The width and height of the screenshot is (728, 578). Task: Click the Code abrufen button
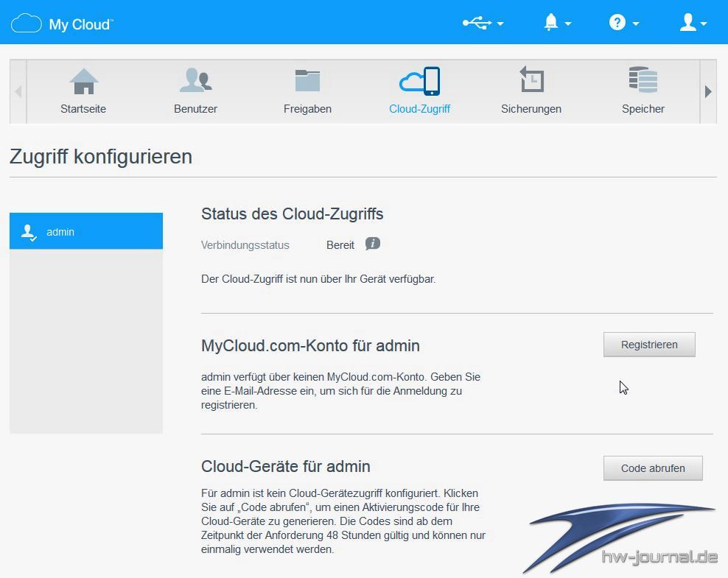click(653, 468)
